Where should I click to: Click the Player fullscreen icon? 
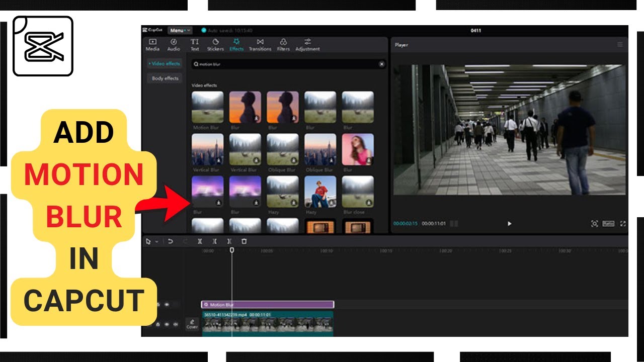point(623,224)
